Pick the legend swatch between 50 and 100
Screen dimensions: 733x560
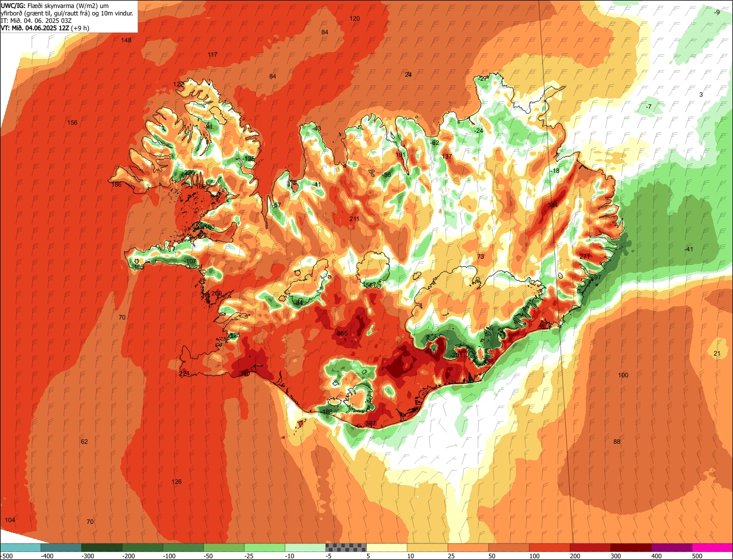[509, 547]
